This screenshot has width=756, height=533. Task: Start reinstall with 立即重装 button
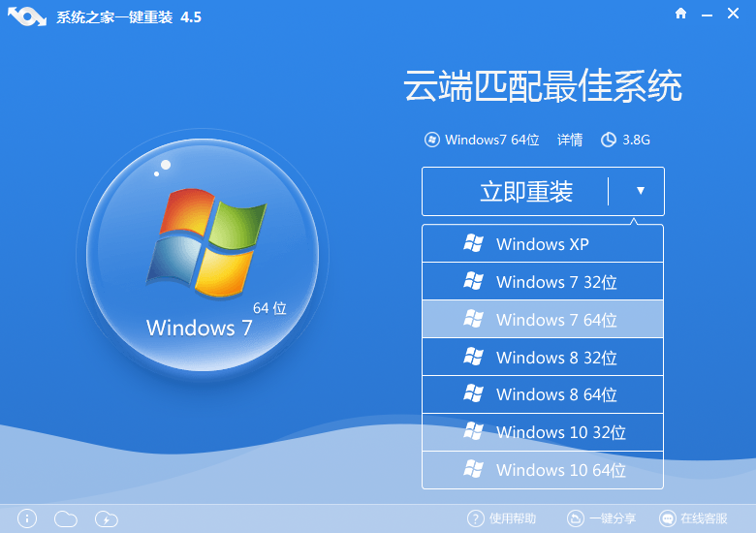[x=526, y=191]
